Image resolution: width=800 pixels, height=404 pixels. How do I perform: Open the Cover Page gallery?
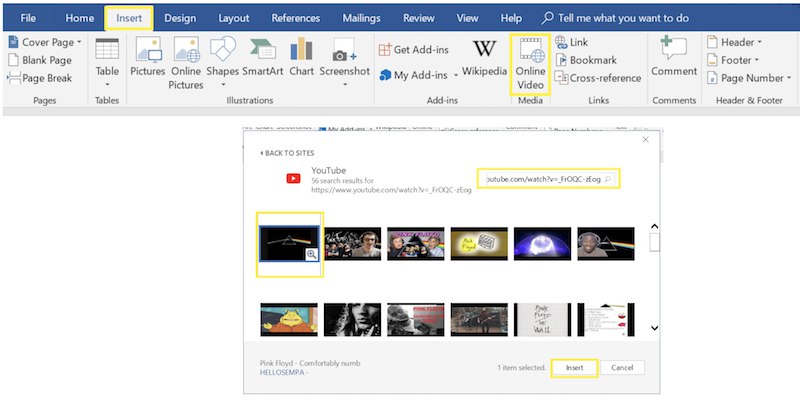(x=45, y=42)
